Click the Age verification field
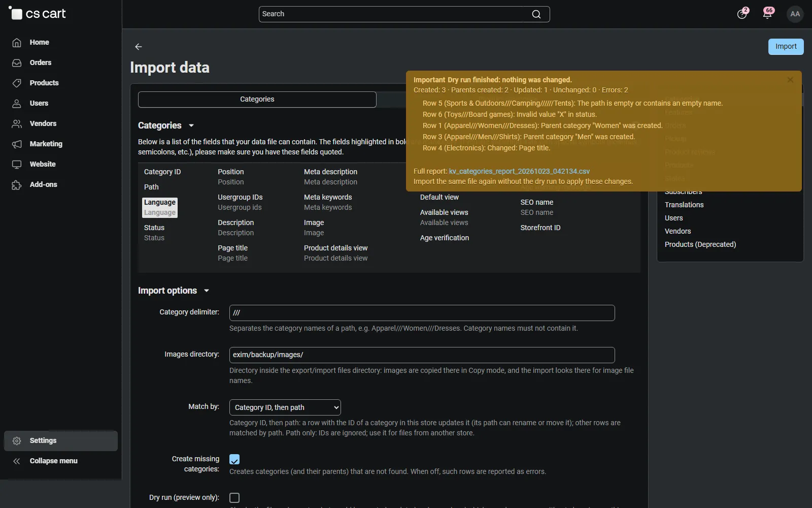 pyautogui.click(x=445, y=238)
